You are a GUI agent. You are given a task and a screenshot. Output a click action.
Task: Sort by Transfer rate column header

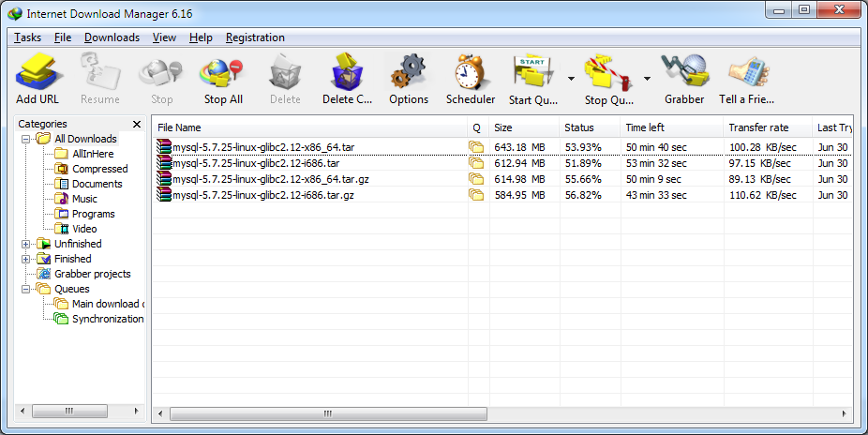[x=768, y=127]
